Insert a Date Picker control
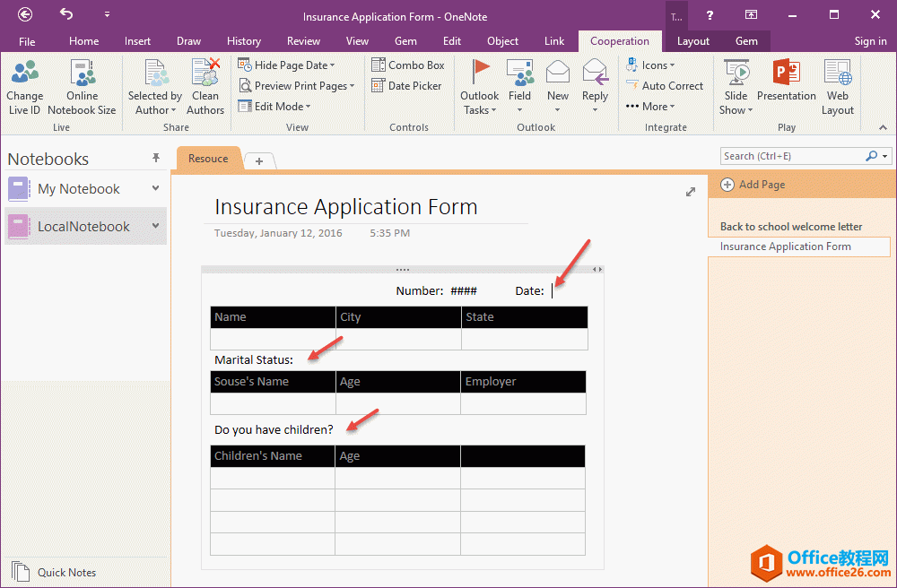Screen dimensions: 897x588 pos(406,85)
